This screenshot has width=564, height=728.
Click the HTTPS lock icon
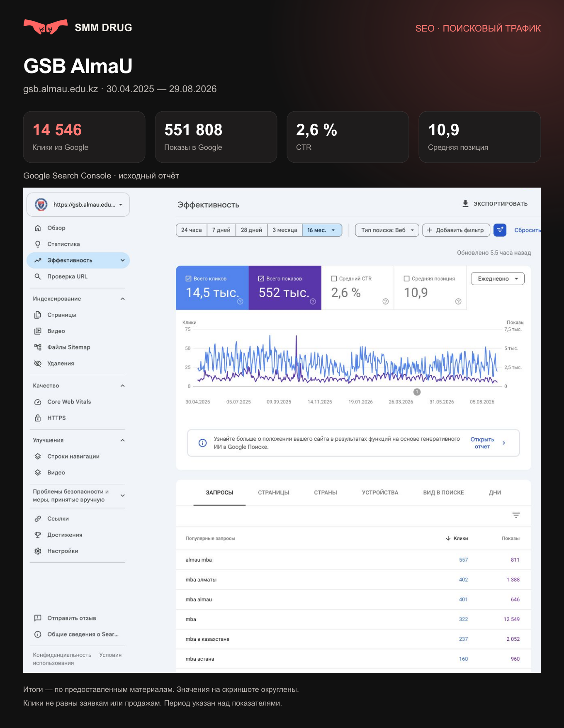[38, 418]
